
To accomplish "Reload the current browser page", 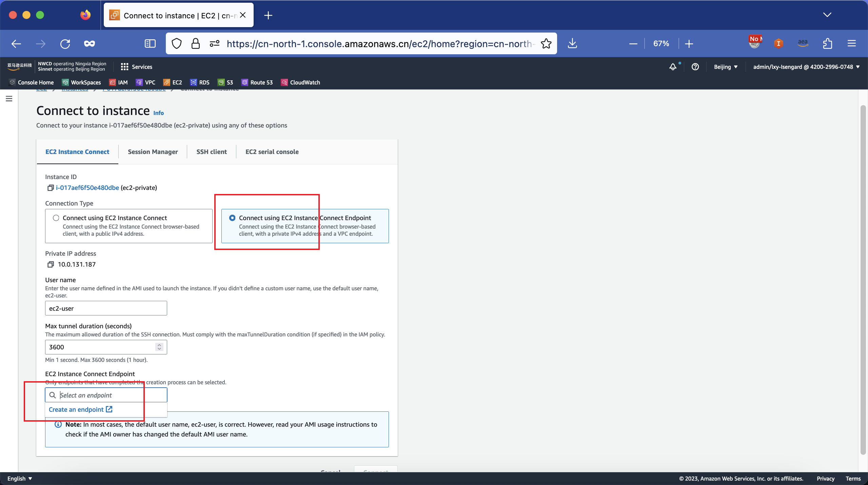I will pos(65,44).
